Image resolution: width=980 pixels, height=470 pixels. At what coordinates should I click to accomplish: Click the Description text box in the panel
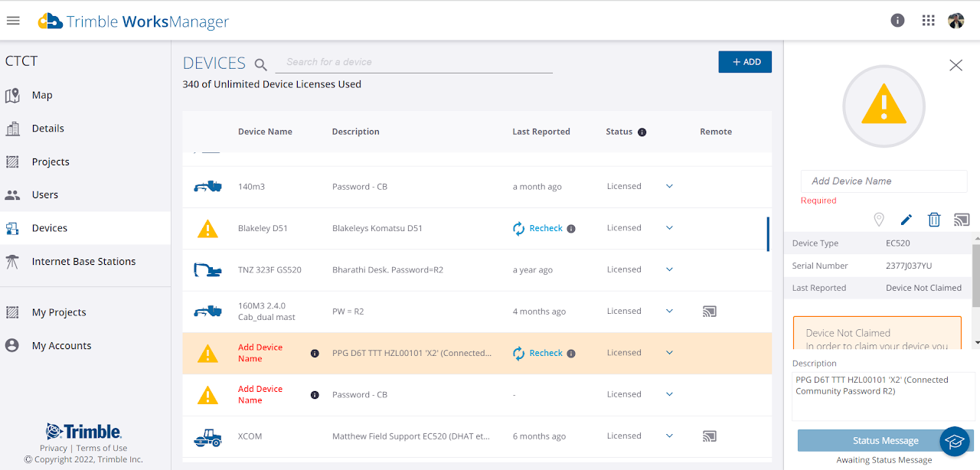[x=882, y=396]
